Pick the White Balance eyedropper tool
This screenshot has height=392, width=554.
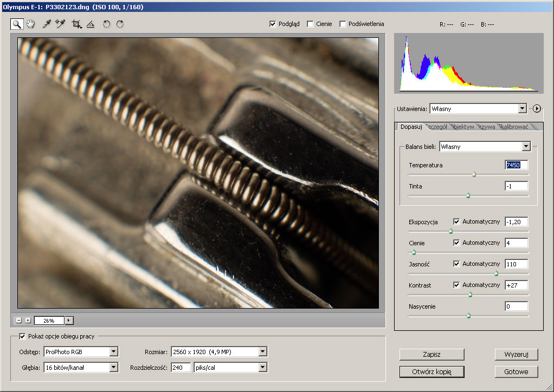click(x=47, y=24)
